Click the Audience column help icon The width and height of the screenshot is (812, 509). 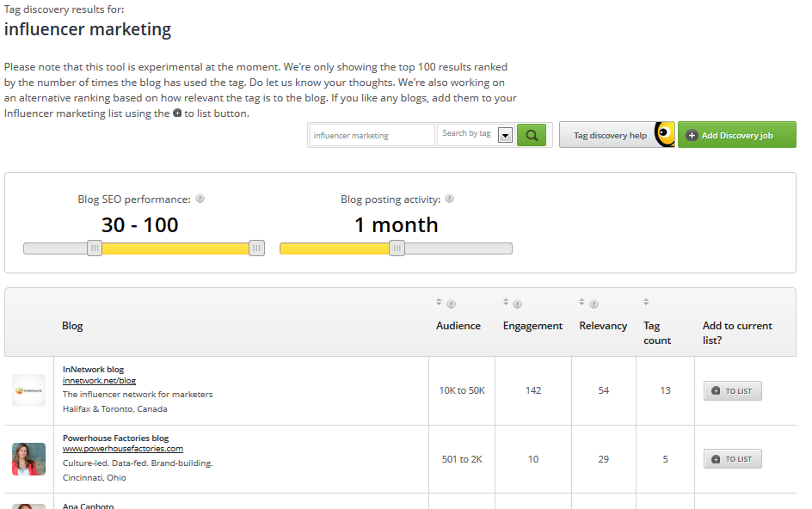click(451, 304)
